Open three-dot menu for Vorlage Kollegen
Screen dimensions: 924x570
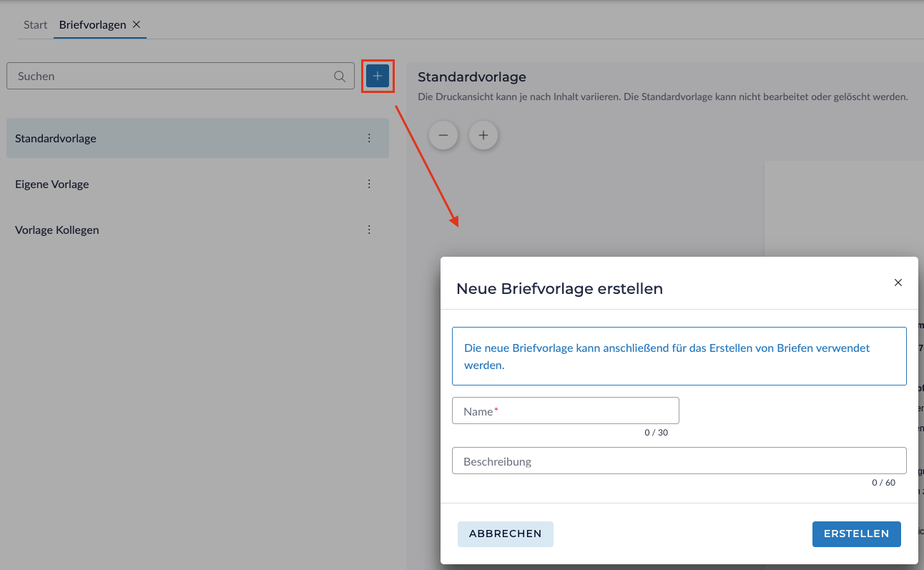pyautogui.click(x=369, y=230)
